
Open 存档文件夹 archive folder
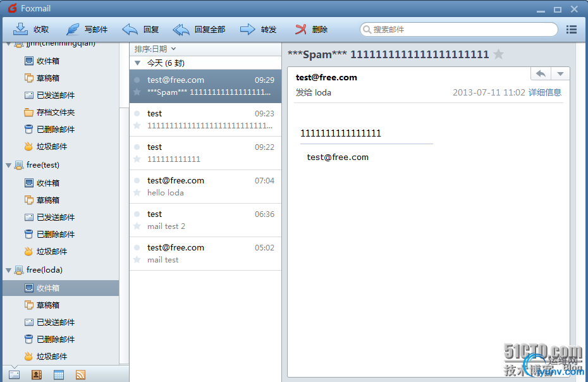pos(49,112)
